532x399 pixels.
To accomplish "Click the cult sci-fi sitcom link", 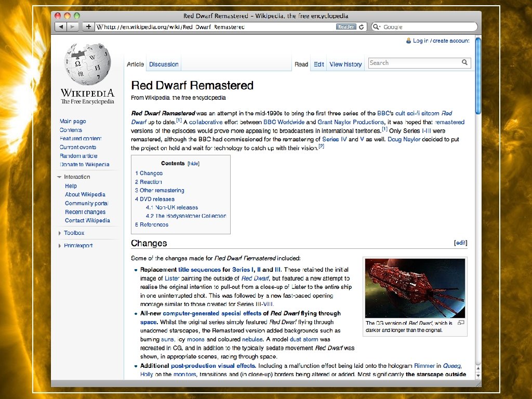I will (x=417, y=113).
